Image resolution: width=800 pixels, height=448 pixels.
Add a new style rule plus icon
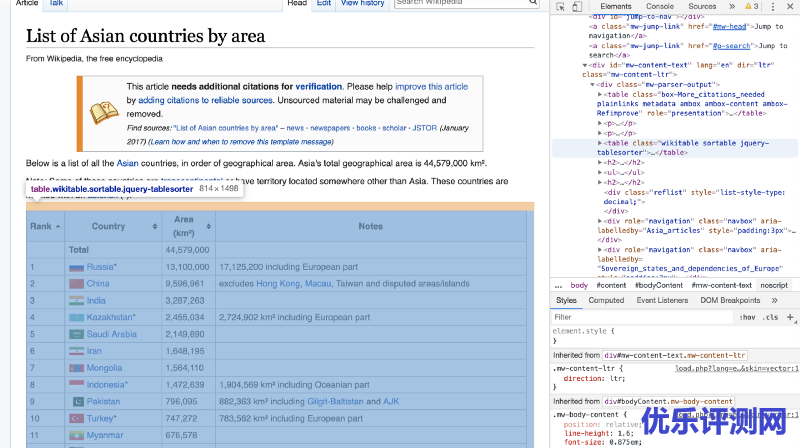(x=790, y=317)
